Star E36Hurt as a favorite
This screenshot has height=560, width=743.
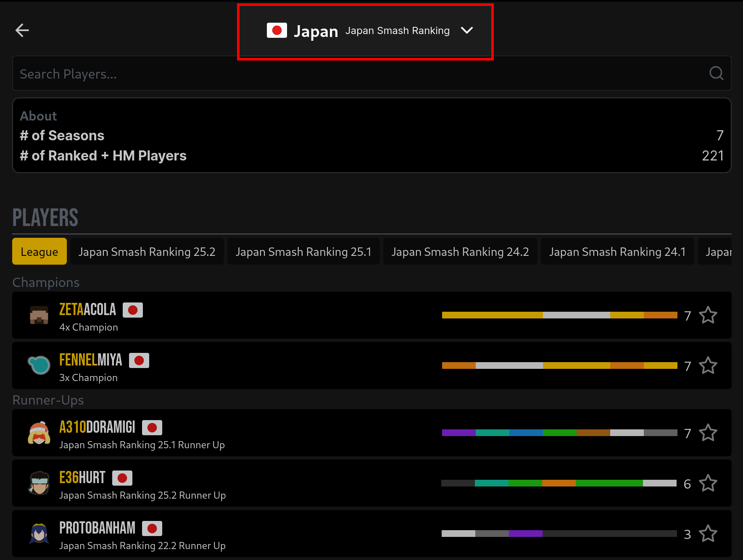pos(708,483)
